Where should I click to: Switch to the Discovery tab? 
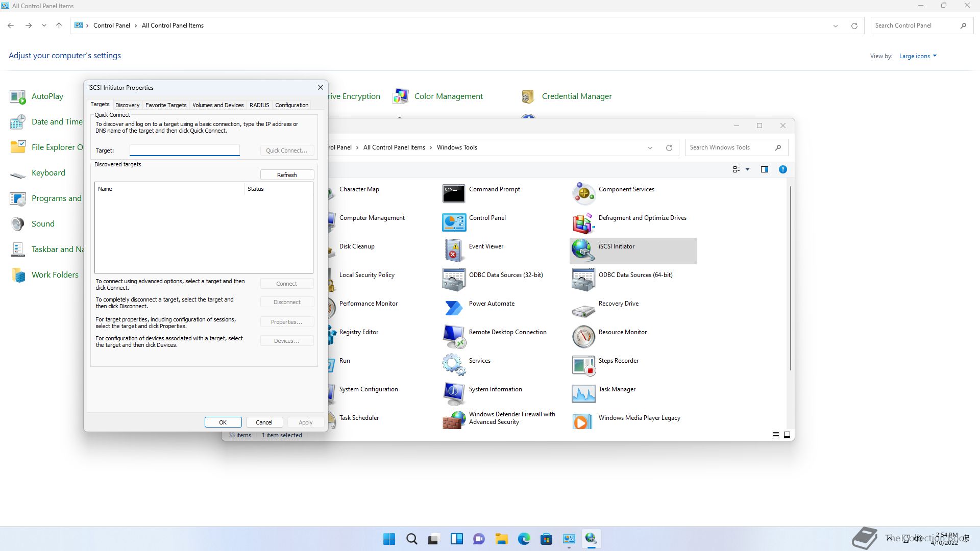[127, 105]
